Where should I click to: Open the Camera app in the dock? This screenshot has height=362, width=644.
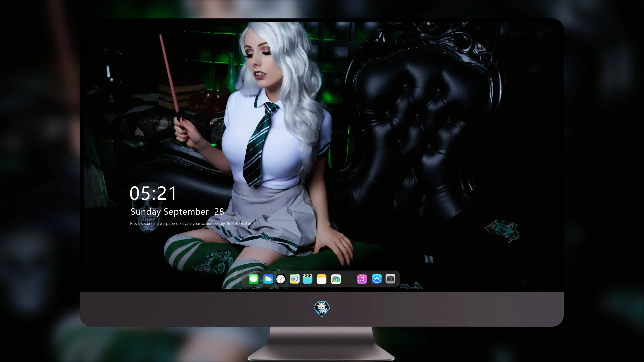[x=390, y=279]
